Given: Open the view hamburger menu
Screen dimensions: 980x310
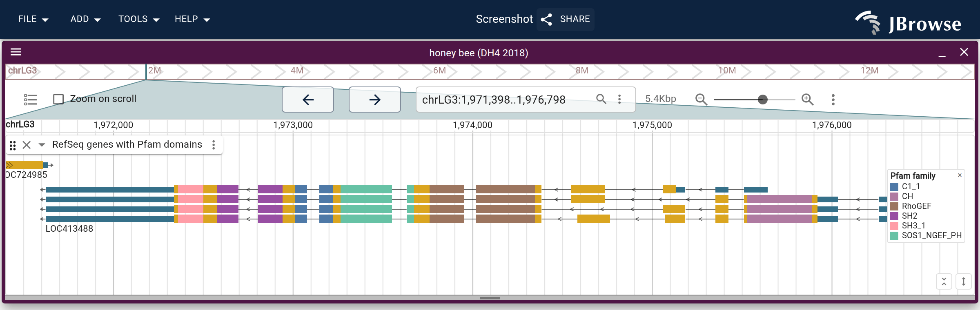Looking at the screenshot, I should pos(16,52).
